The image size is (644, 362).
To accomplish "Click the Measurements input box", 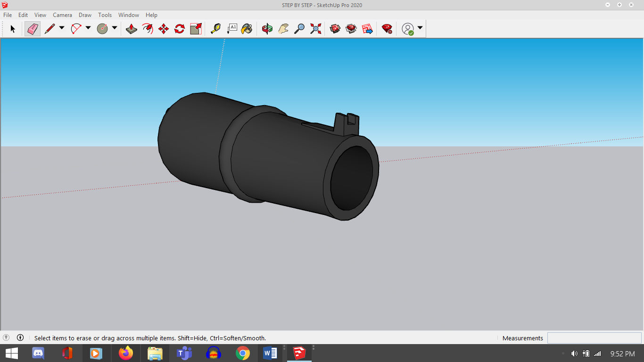I will click(594, 338).
